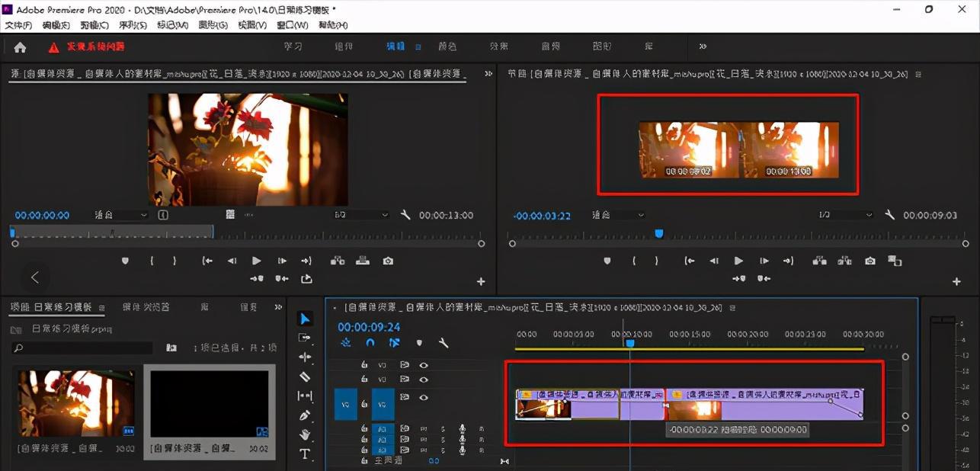
Task: Step forward one frame in Program monitor
Action: (x=764, y=261)
